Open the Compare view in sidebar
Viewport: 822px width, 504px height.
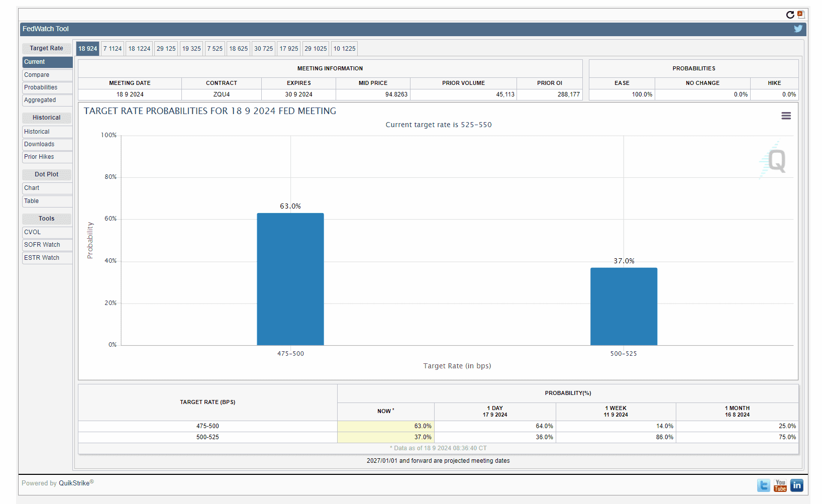[x=37, y=75]
